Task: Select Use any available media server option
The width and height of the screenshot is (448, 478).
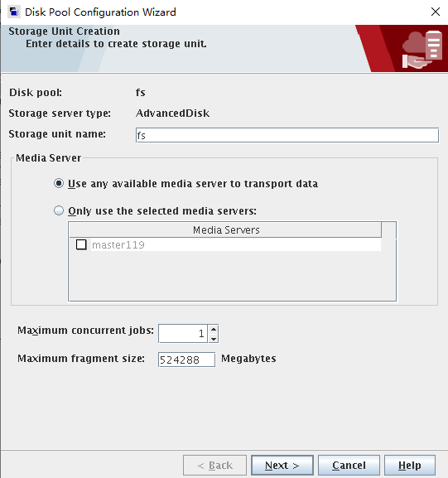Action: click(x=59, y=184)
